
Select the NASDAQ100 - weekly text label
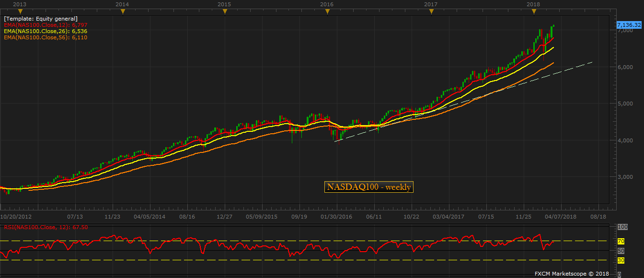tap(368, 187)
